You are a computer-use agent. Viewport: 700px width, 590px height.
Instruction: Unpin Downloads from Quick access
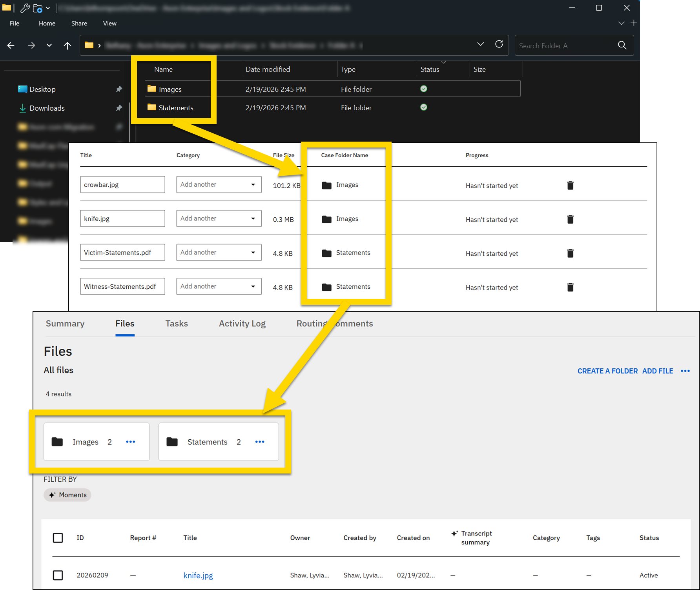119,108
